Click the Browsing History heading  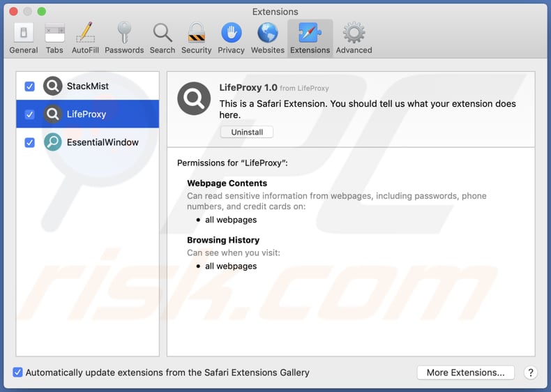[x=223, y=240]
